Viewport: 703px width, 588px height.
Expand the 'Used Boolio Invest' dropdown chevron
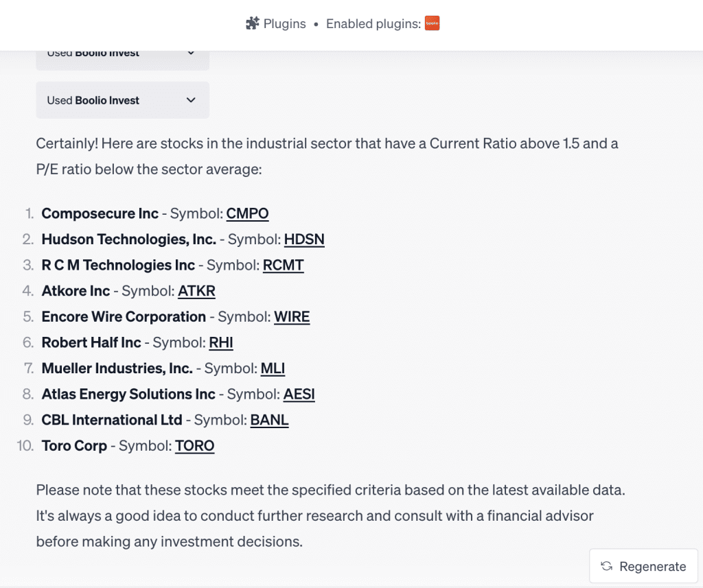[191, 100]
